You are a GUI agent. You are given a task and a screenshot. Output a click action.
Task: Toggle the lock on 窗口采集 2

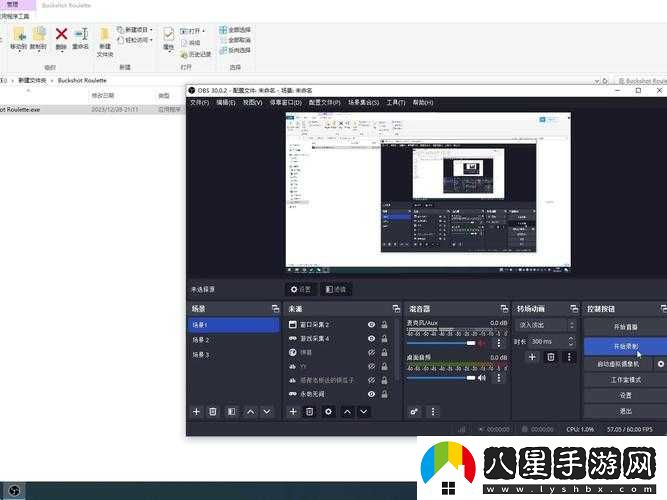(384, 325)
